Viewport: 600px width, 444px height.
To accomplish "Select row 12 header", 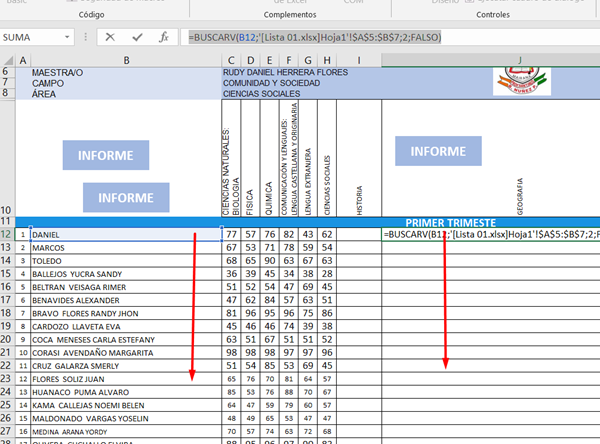I will [7, 234].
